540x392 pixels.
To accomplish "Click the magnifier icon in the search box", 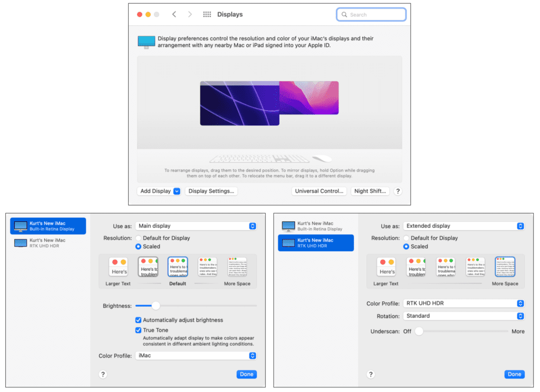I will [344, 14].
